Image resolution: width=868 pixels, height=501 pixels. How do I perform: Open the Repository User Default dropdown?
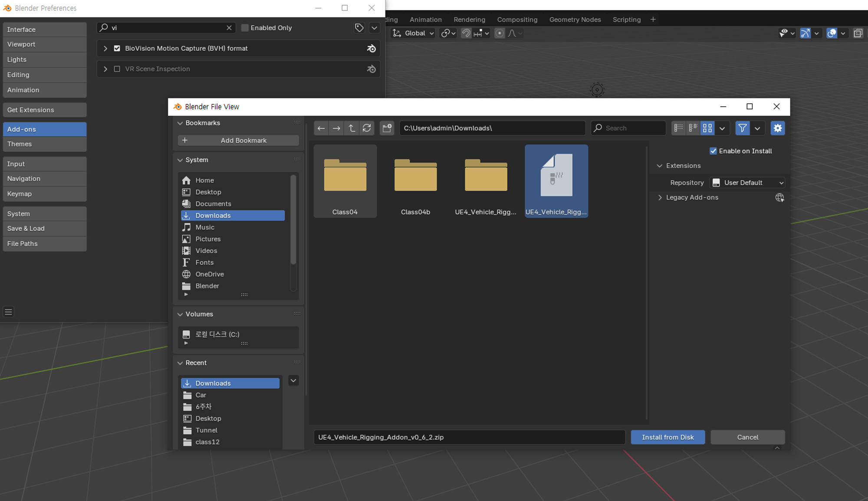(747, 183)
